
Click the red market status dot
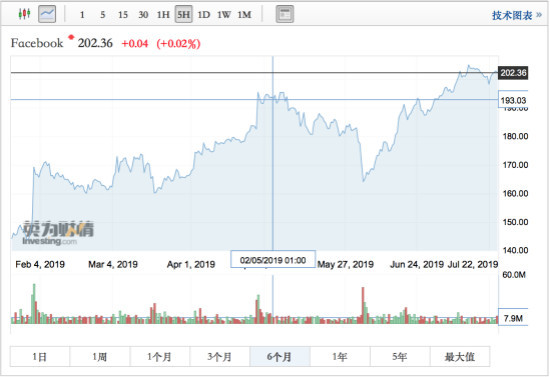(71, 37)
